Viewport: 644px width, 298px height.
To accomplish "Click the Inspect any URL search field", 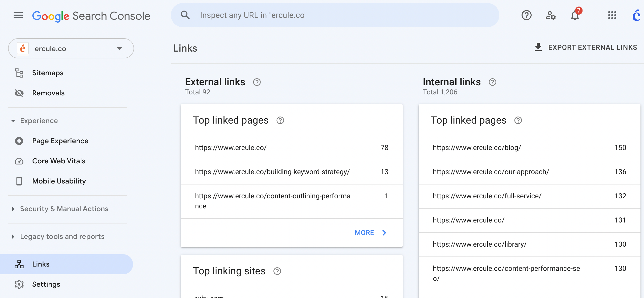I will click(x=335, y=15).
